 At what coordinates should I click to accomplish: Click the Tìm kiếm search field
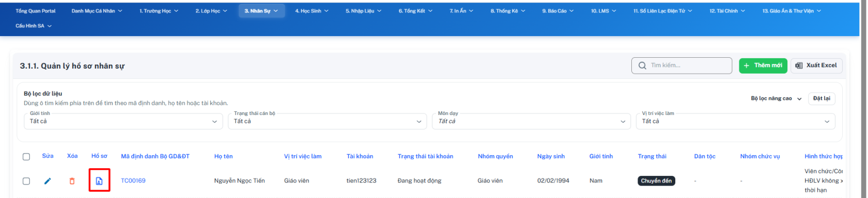pyautogui.click(x=681, y=65)
